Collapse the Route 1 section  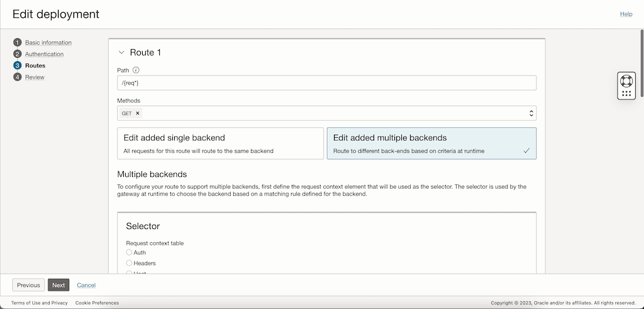[x=121, y=53]
